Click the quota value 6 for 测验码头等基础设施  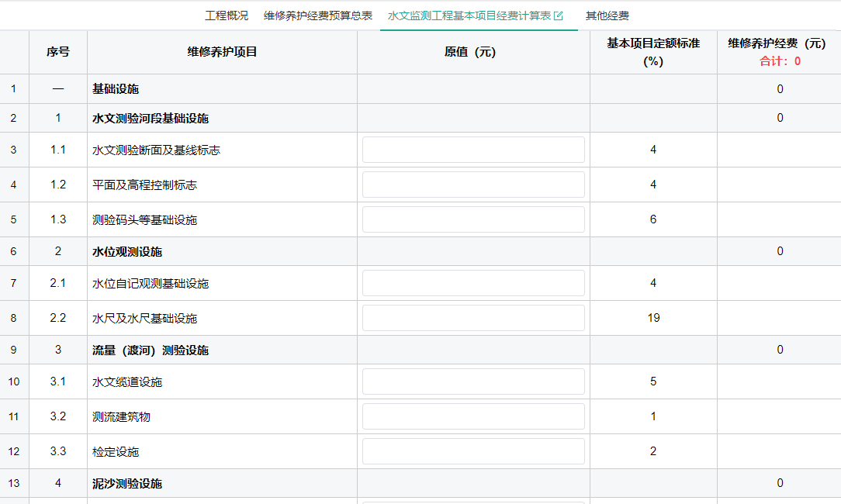coord(653,219)
